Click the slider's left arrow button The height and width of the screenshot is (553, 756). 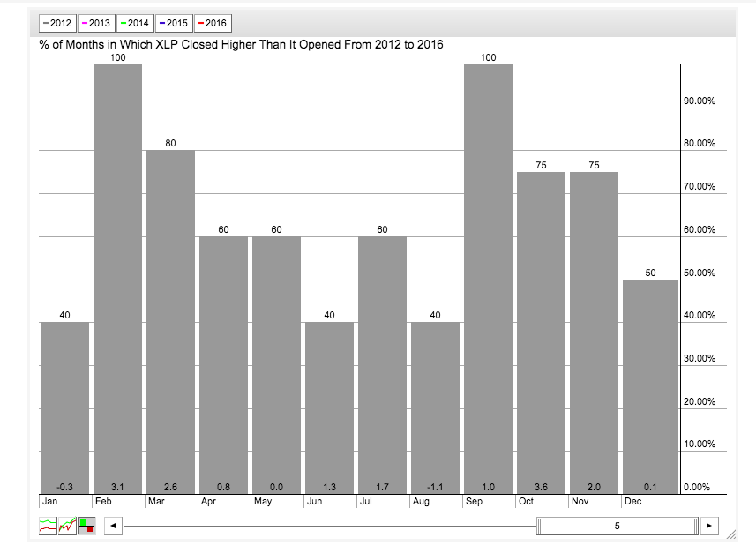click(x=113, y=526)
